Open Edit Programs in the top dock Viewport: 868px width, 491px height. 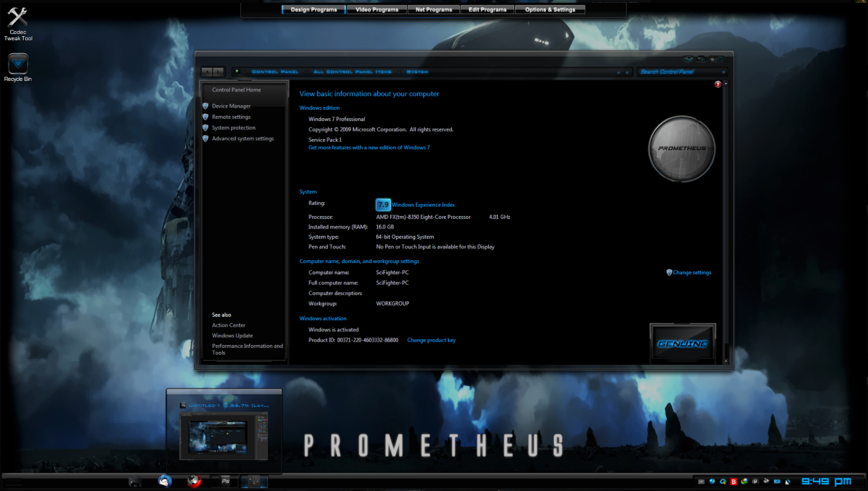487,10
